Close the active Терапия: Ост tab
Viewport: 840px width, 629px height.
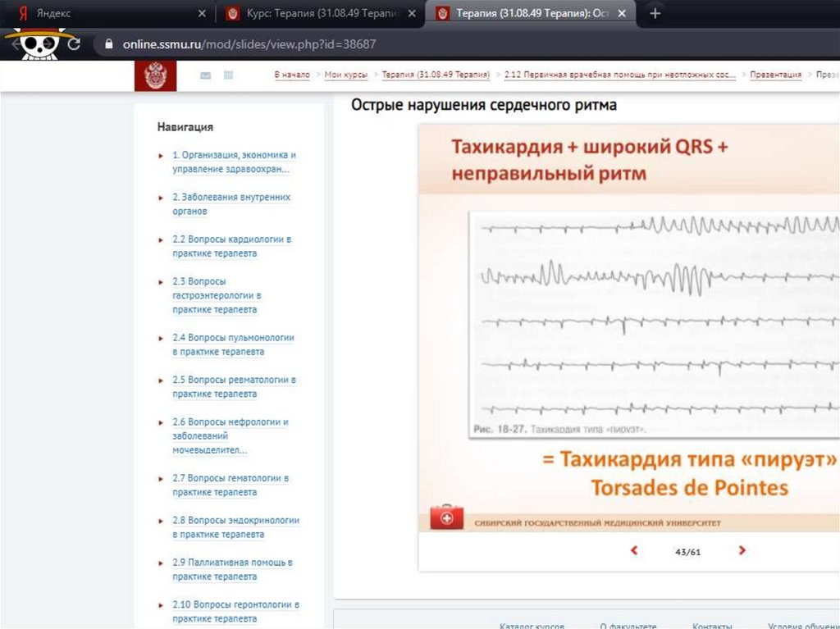point(622,13)
